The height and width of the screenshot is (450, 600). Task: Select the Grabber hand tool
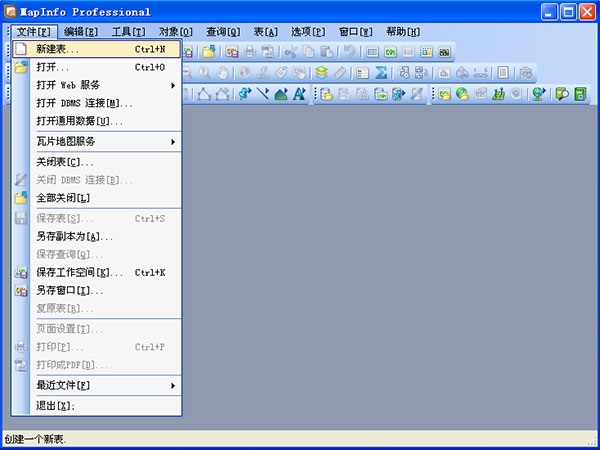point(223,73)
